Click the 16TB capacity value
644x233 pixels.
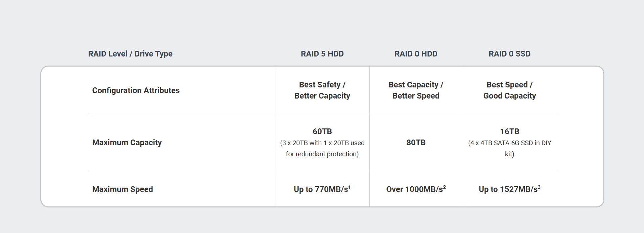coord(509,131)
